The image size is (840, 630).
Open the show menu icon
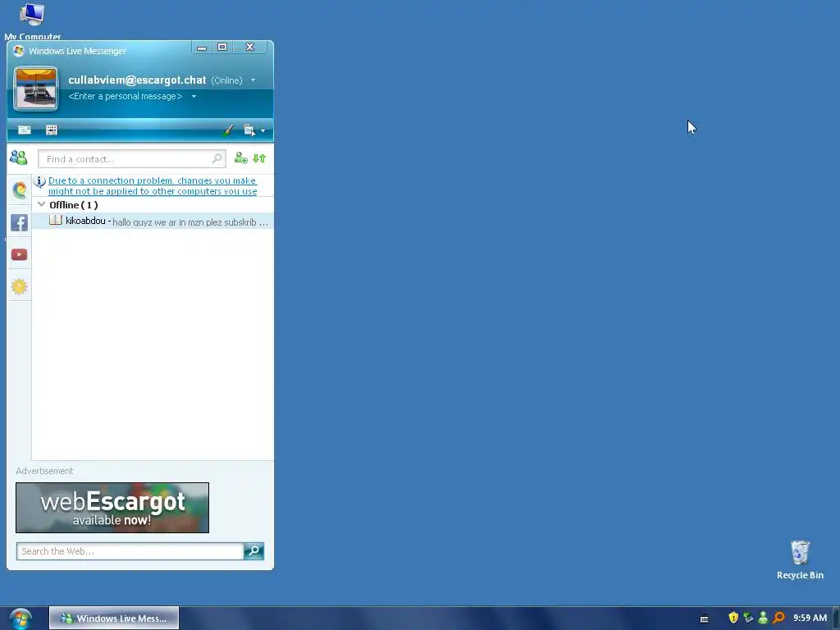tap(249, 130)
